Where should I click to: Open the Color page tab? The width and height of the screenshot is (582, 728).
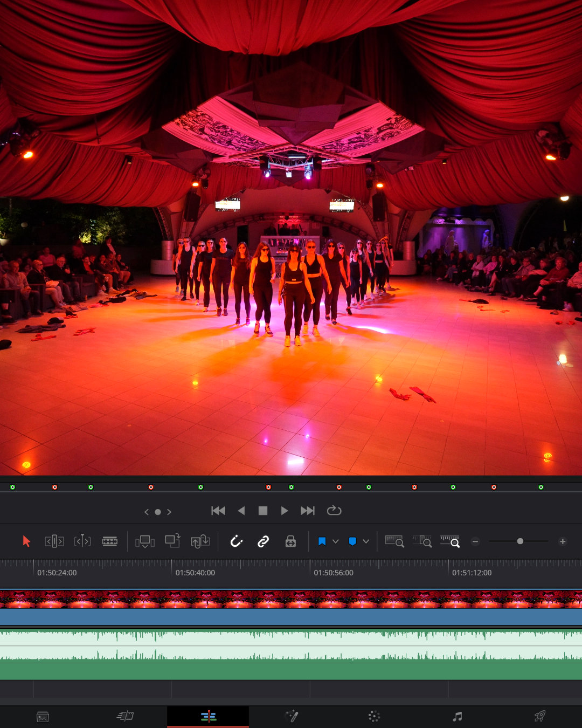pos(374,716)
